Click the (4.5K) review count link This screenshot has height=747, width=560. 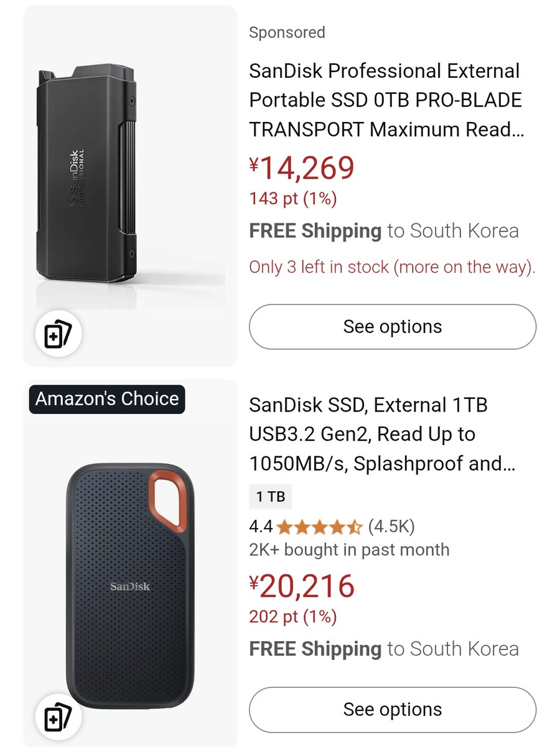click(393, 526)
